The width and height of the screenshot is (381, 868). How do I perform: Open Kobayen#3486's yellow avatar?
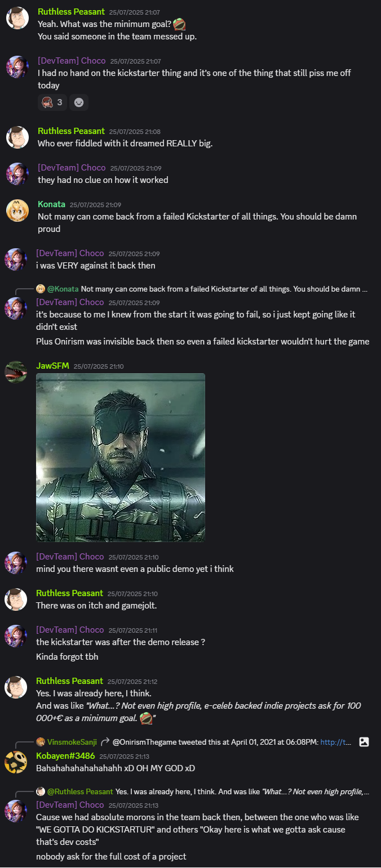click(16, 762)
